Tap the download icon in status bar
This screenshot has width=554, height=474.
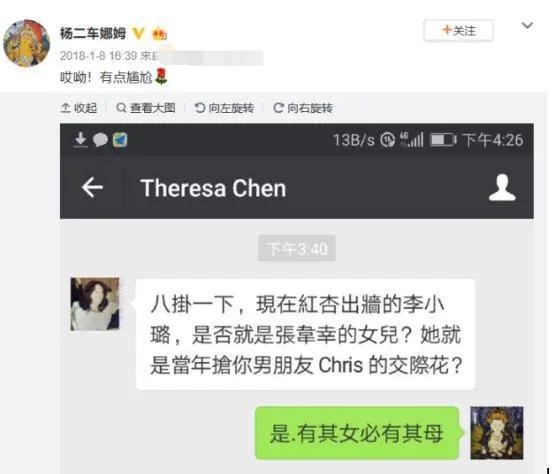coord(81,140)
